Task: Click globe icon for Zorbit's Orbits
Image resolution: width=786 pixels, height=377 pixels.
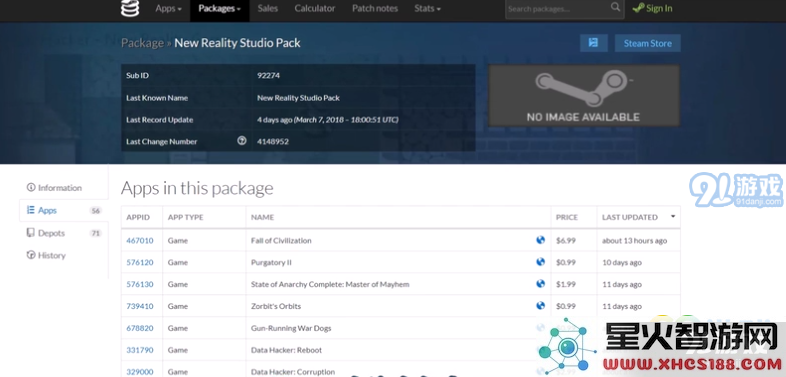Action: coord(540,305)
